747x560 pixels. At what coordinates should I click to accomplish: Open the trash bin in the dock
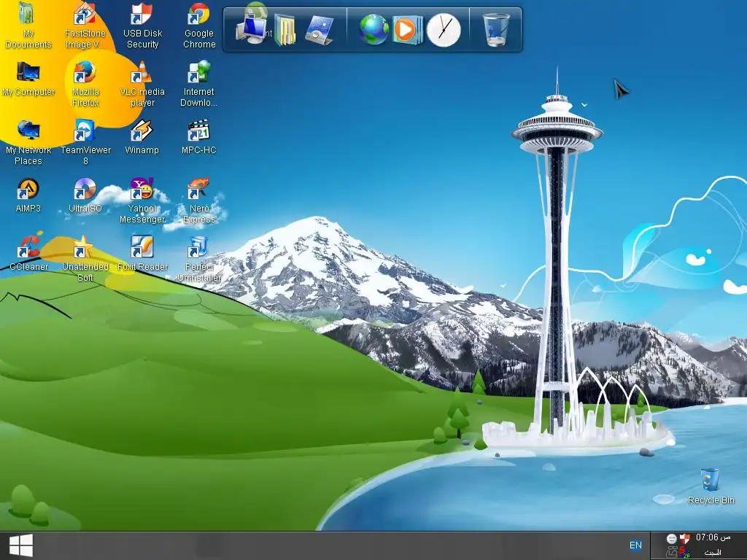(496, 29)
